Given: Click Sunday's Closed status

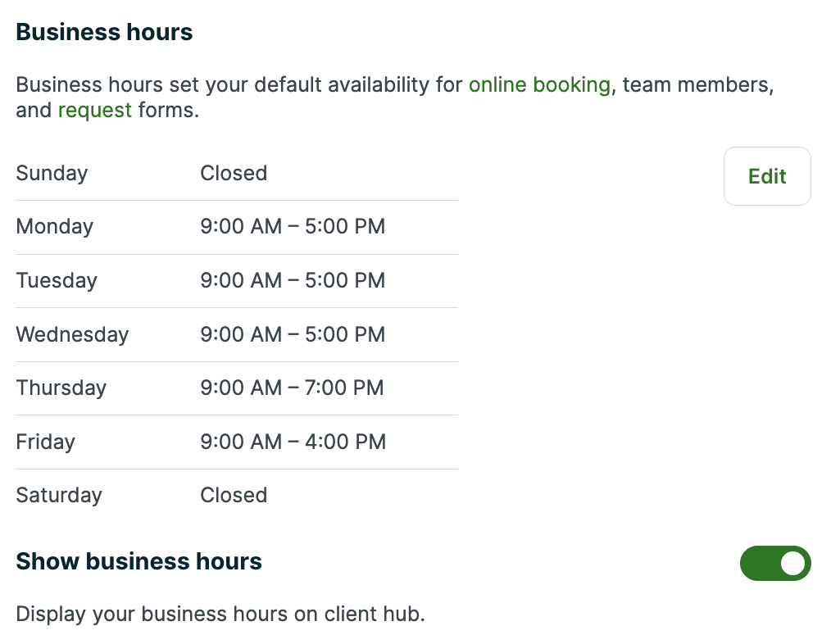Looking at the screenshot, I should coord(234,173).
